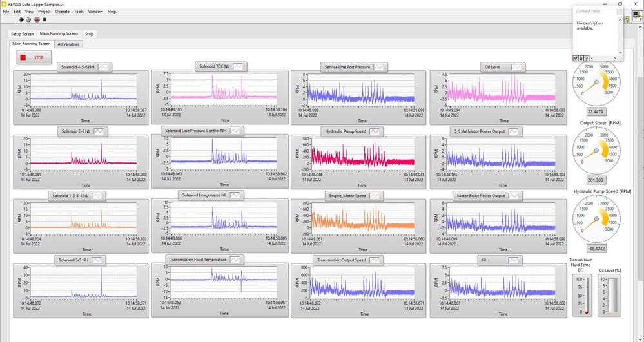Click the main window vertical scroll up arrow
This screenshot has height=342, width=644.
(x=640, y=26)
